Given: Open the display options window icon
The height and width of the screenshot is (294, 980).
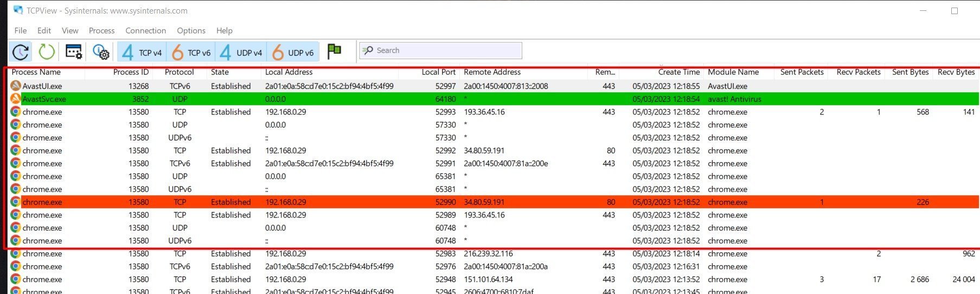Looking at the screenshot, I should [x=74, y=52].
